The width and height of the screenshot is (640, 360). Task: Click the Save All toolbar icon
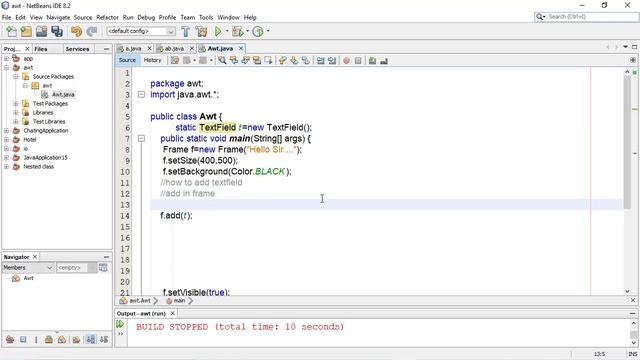pos(57,31)
